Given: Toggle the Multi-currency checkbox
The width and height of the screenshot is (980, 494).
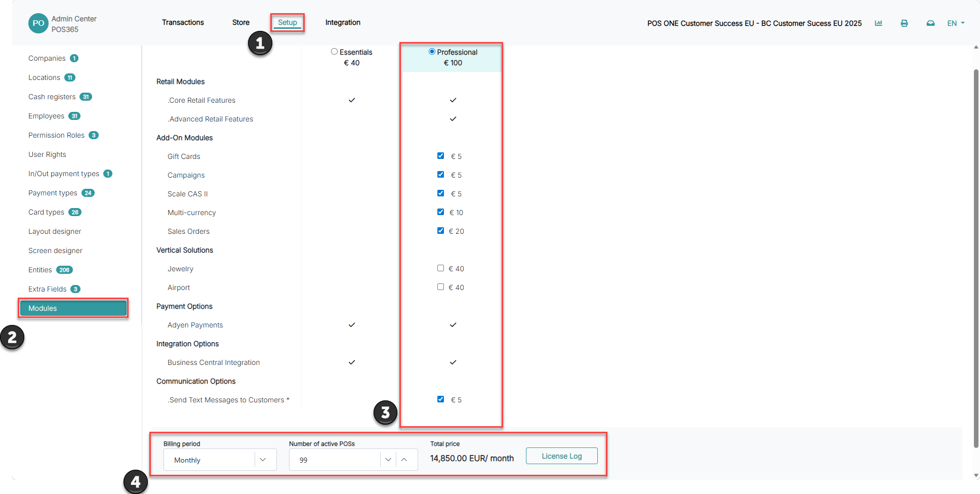Looking at the screenshot, I should coord(440,212).
